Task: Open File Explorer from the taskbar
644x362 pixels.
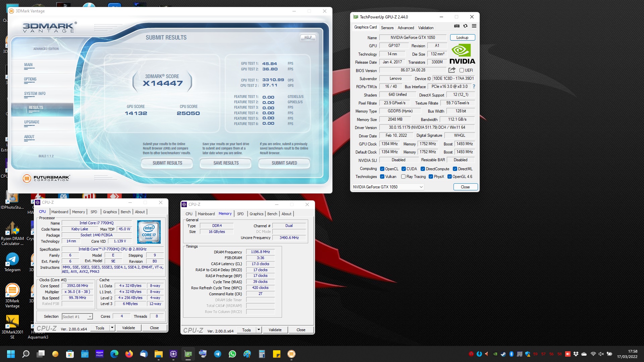Action: (x=159, y=354)
